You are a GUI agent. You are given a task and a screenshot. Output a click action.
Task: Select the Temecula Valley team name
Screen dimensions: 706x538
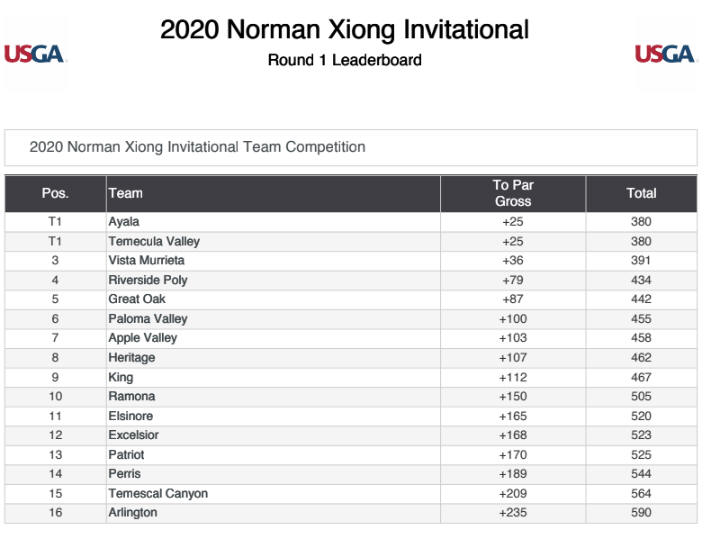(154, 241)
